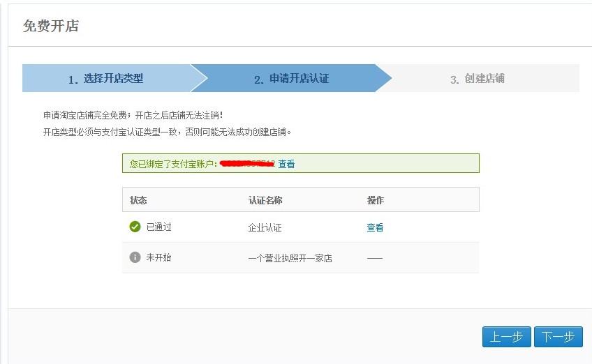The width and height of the screenshot is (592, 364).
Task: Click the 操作 column header
Action: click(376, 200)
